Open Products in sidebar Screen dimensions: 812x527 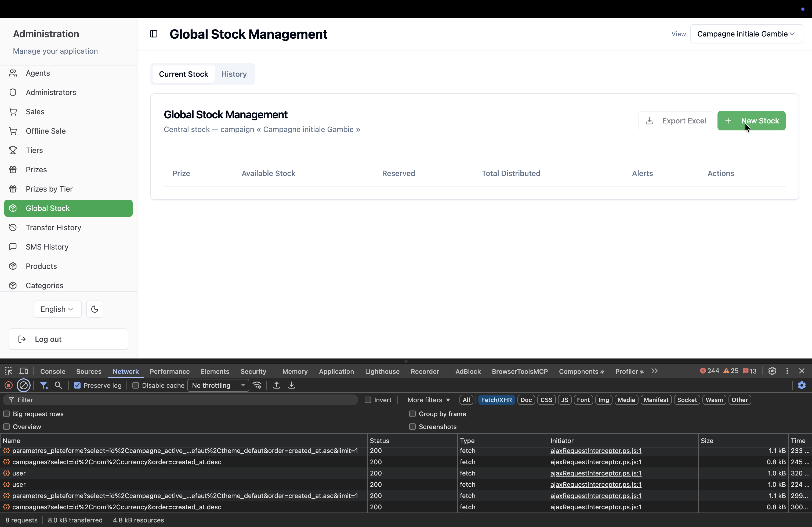coord(68,266)
